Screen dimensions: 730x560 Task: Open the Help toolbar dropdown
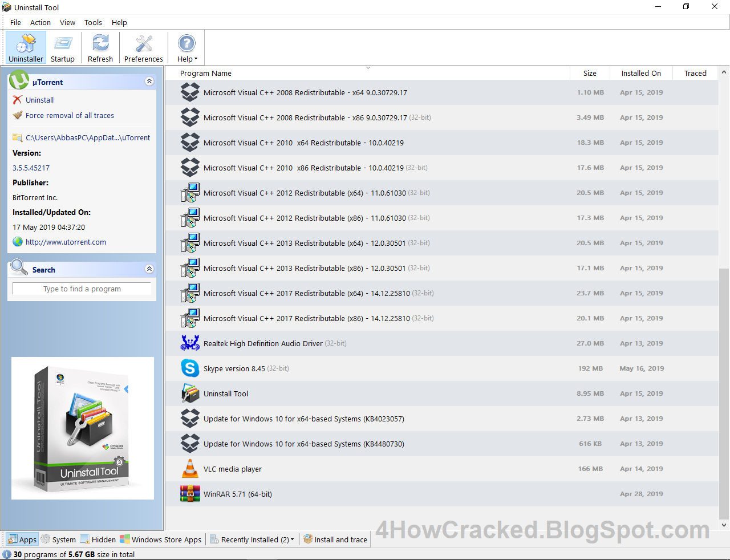tap(187, 48)
